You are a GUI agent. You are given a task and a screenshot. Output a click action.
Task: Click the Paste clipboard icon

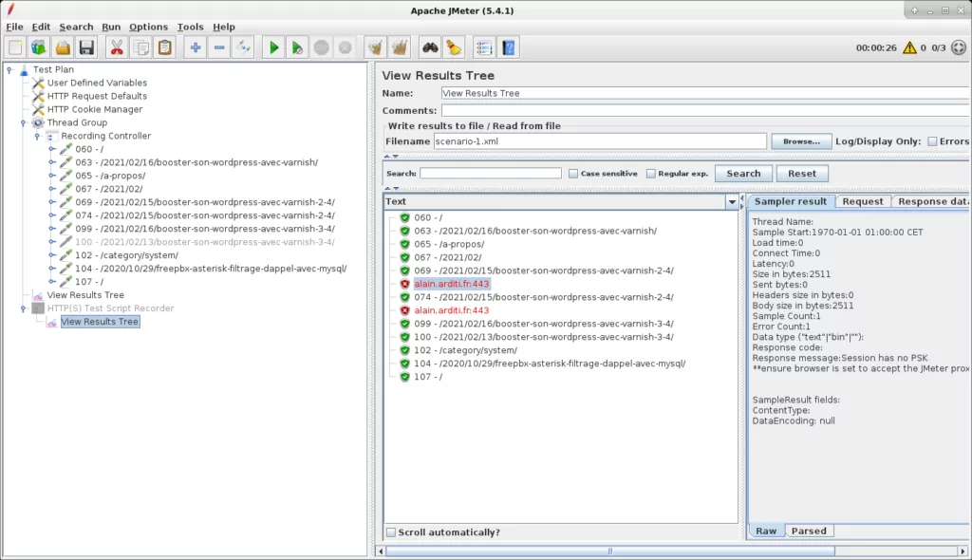click(165, 47)
